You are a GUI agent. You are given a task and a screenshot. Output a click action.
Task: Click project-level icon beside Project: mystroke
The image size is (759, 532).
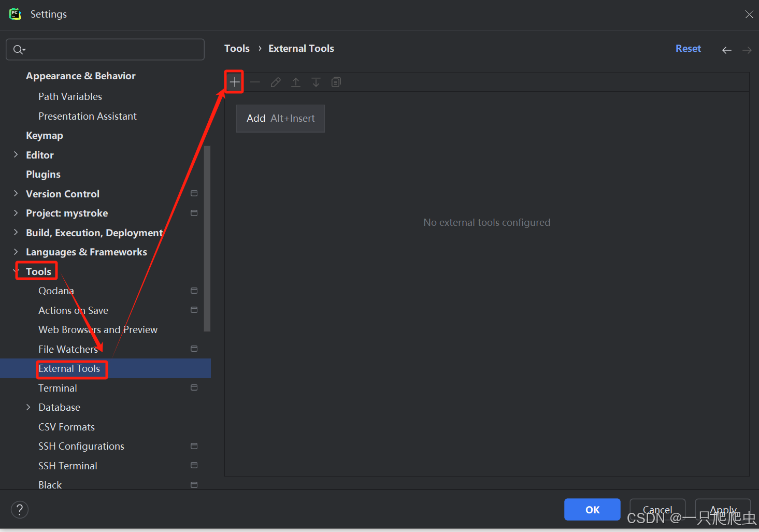coord(194,213)
